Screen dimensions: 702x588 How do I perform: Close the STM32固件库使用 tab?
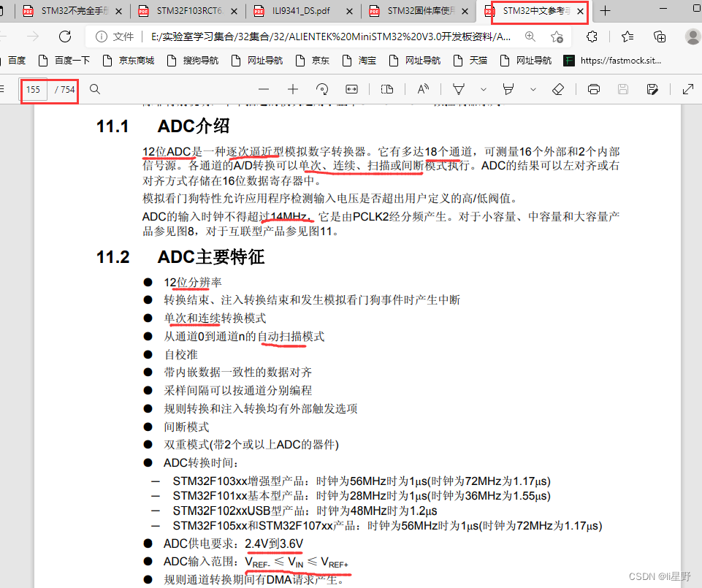point(465,11)
